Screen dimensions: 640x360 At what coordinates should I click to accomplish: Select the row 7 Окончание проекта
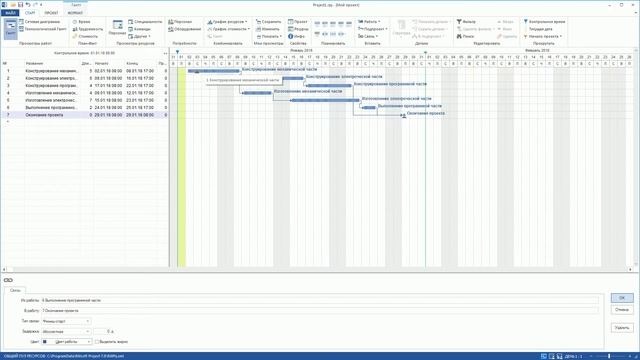click(85, 115)
